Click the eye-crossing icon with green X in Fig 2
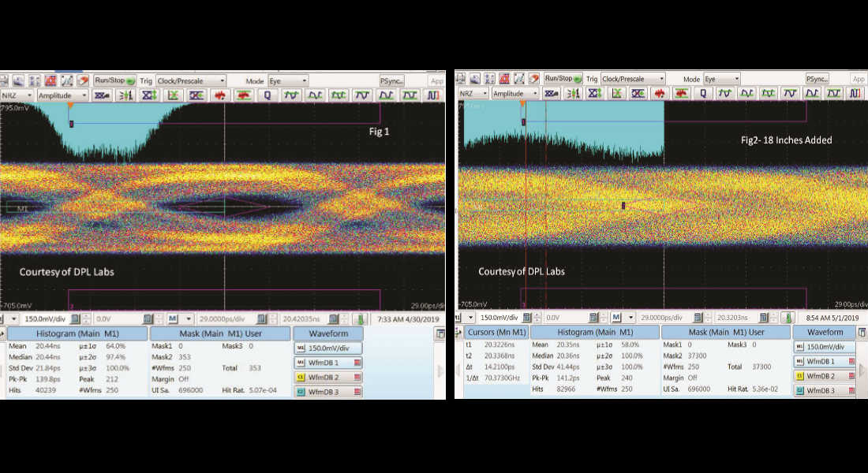Viewport: 868px width, 473px height. click(616, 94)
